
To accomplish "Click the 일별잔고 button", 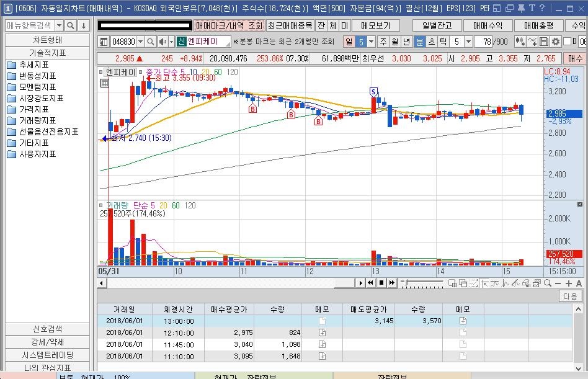I will [x=437, y=25].
